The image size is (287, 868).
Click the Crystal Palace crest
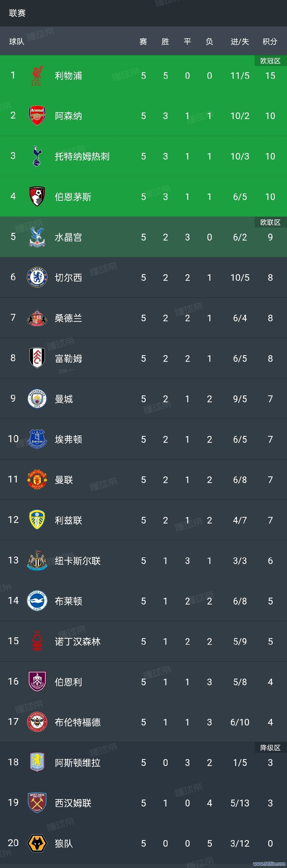37,237
